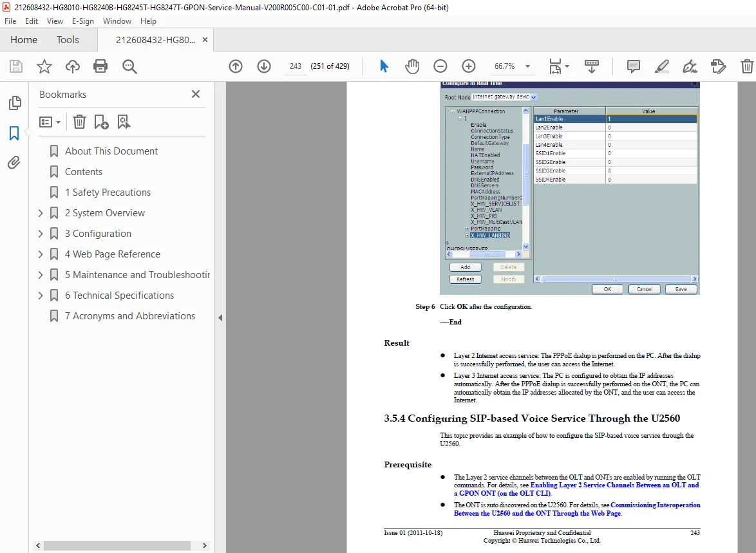Collapse the left navigation pane arrow

(220, 318)
